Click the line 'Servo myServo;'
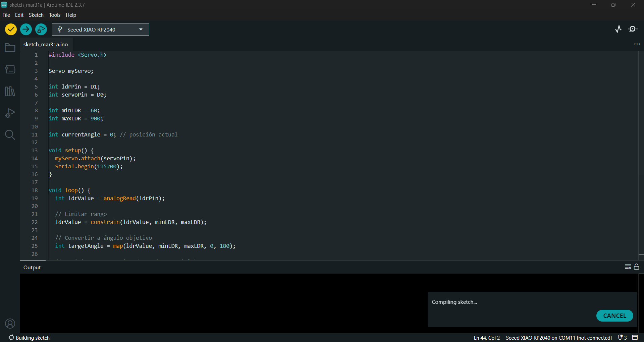The image size is (644, 342). (71, 71)
